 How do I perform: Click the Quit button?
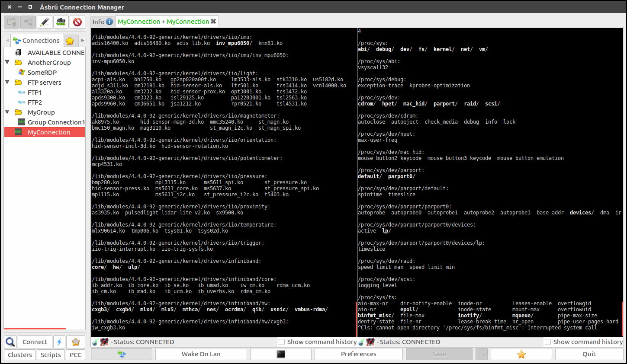tap(589, 354)
